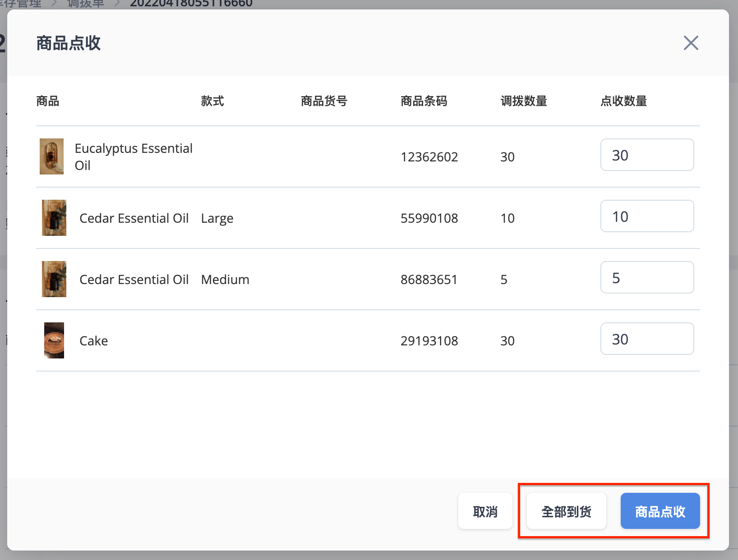Image resolution: width=738 pixels, height=560 pixels.
Task: Click the 点收数量 column header
Action: [623, 101]
